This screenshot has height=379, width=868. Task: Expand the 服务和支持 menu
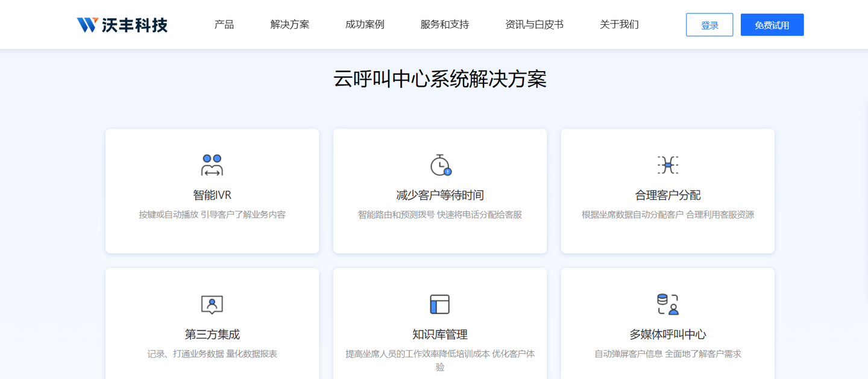pyautogui.click(x=445, y=25)
